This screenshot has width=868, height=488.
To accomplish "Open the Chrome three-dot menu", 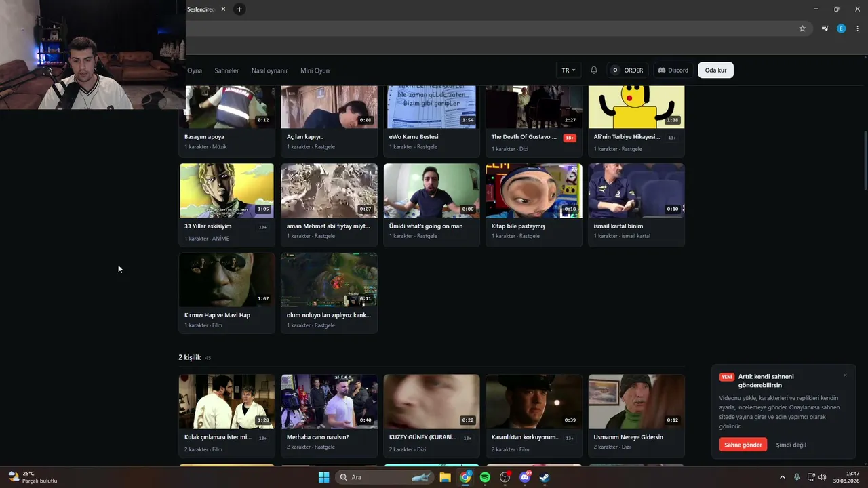I will 858,28.
